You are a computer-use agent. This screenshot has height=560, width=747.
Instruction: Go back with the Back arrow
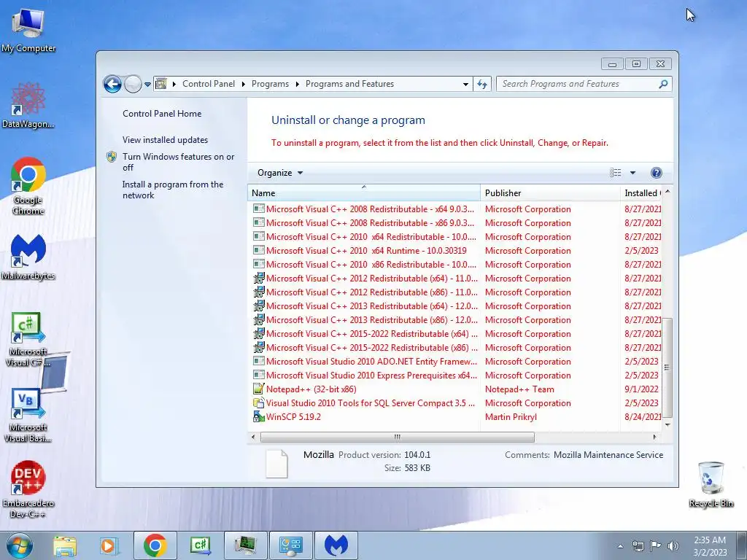pos(113,85)
